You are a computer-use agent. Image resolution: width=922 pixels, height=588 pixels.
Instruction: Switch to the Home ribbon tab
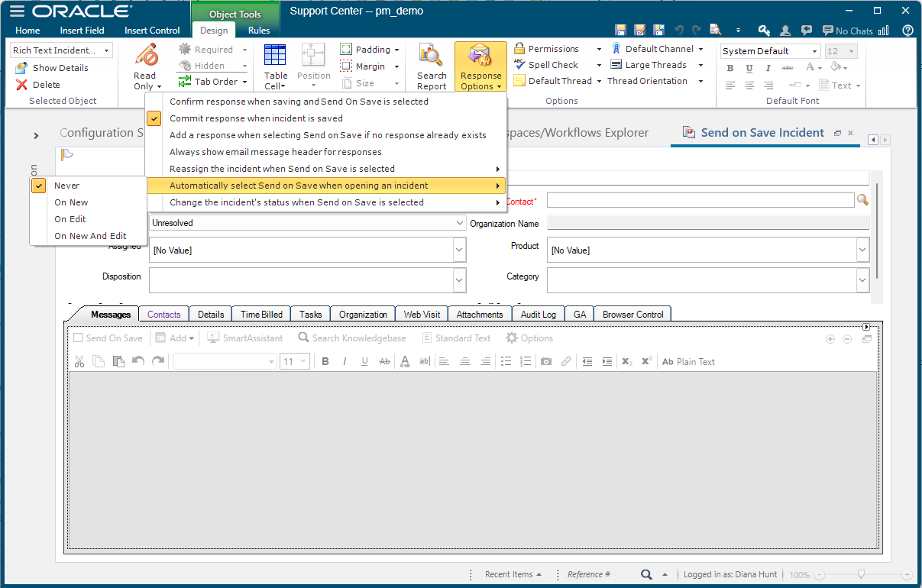coord(27,31)
